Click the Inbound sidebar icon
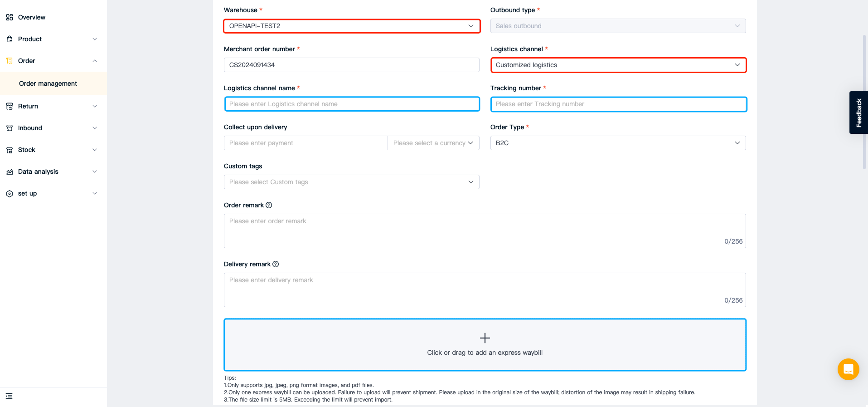Image resolution: width=868 pixels, height=407 pixels. tap(10, 128)
